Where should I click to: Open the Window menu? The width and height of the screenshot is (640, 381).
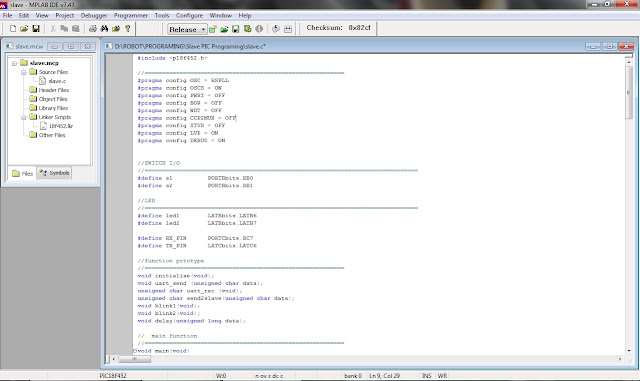point(220,16)
